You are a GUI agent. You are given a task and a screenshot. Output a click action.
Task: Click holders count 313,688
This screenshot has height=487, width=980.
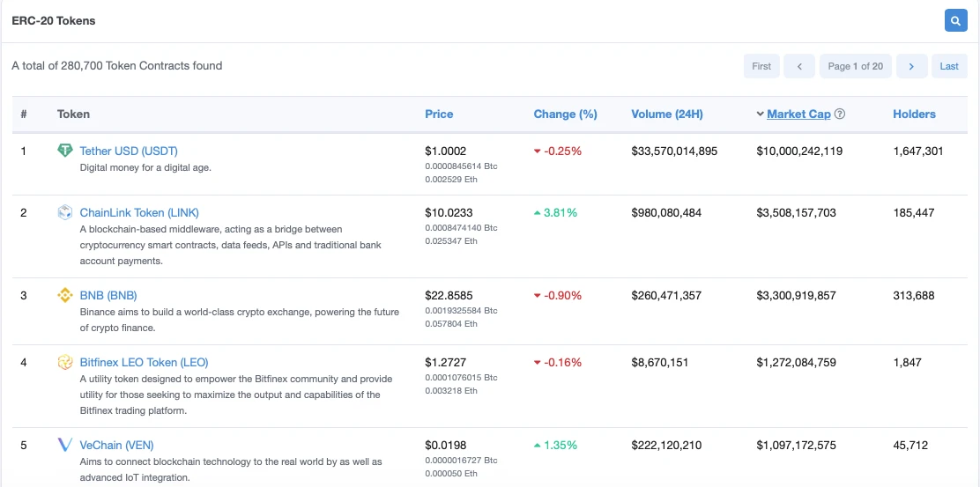[914, 295]
